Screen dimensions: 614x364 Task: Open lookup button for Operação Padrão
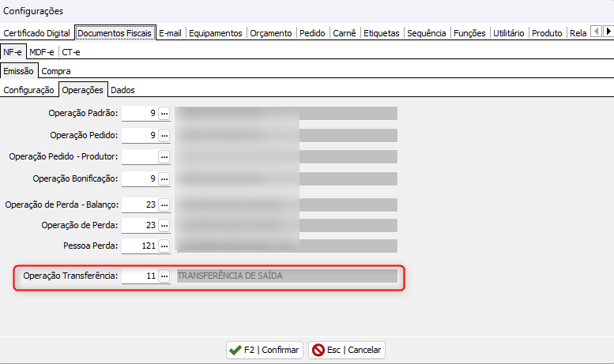(164, 114)
